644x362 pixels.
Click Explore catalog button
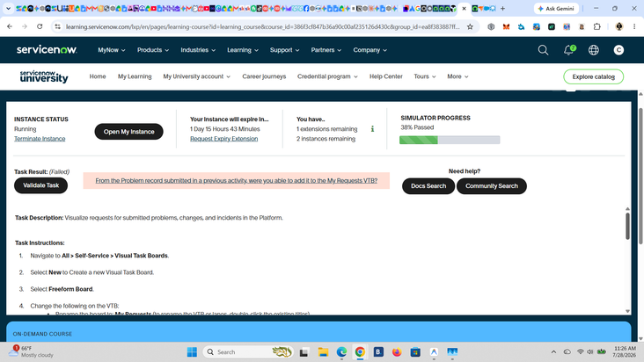593,76
